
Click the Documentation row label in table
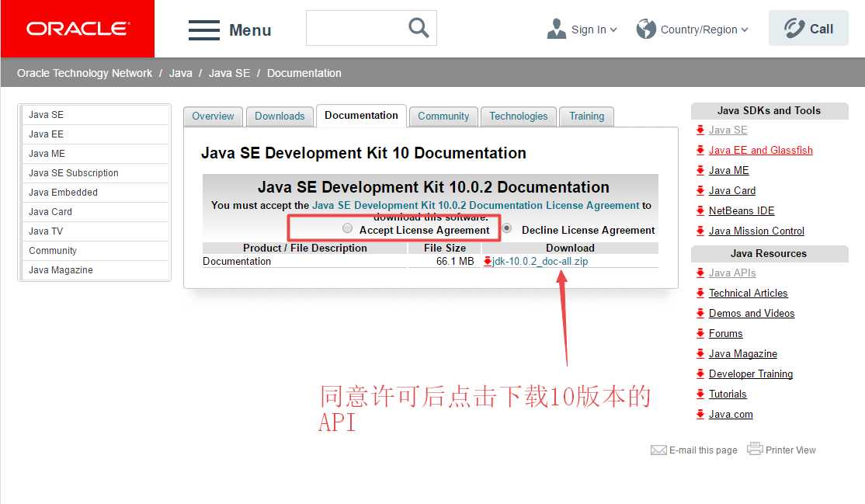tap(237, 261)
